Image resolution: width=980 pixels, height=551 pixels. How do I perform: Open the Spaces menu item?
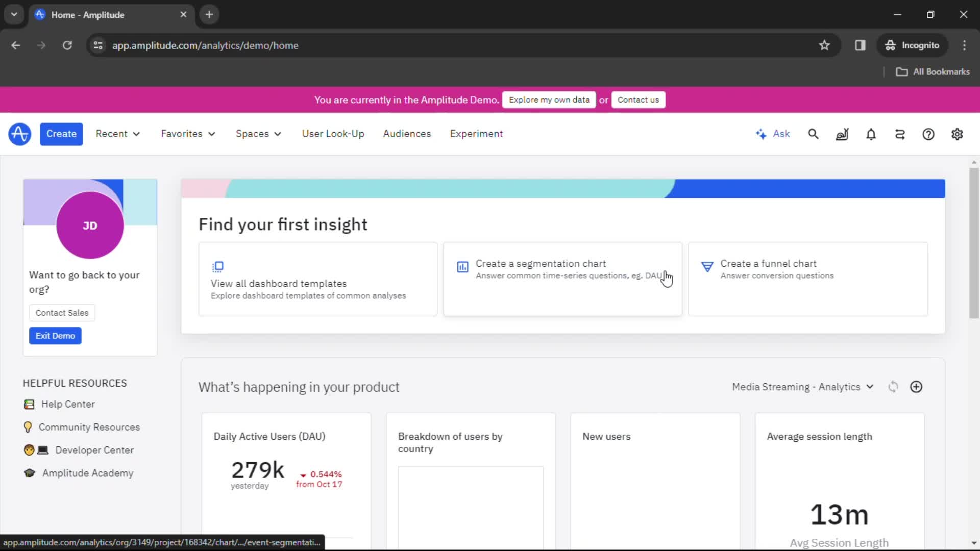pyautogui.click(x=258, y=134)
